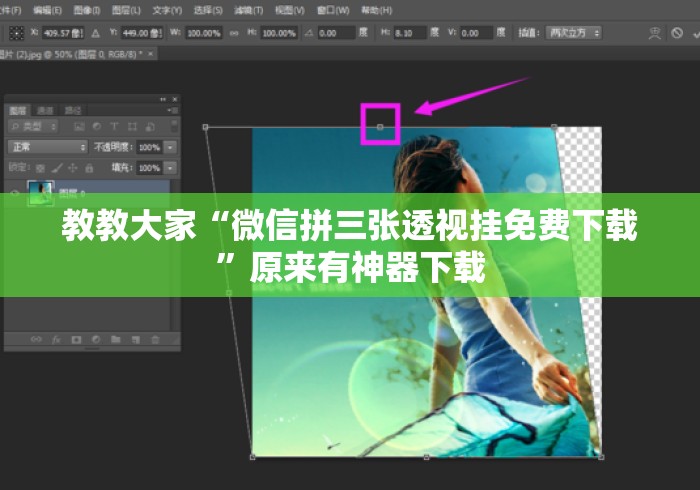
Task: Open the 滤镜(T) menu
Action: (248, 10)
